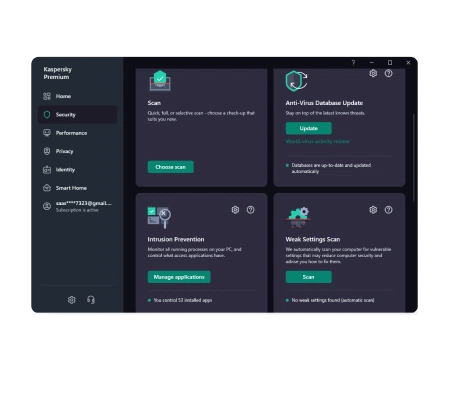
Task: Click the Scan card heading
Action: pyautogui.click(x=154, y=103)
